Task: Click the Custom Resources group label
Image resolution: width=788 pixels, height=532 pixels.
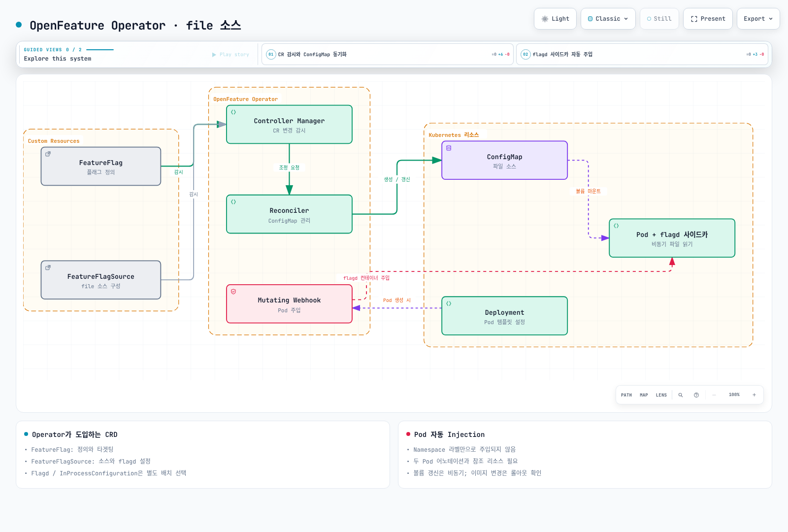Action: [x=54, y=141]
